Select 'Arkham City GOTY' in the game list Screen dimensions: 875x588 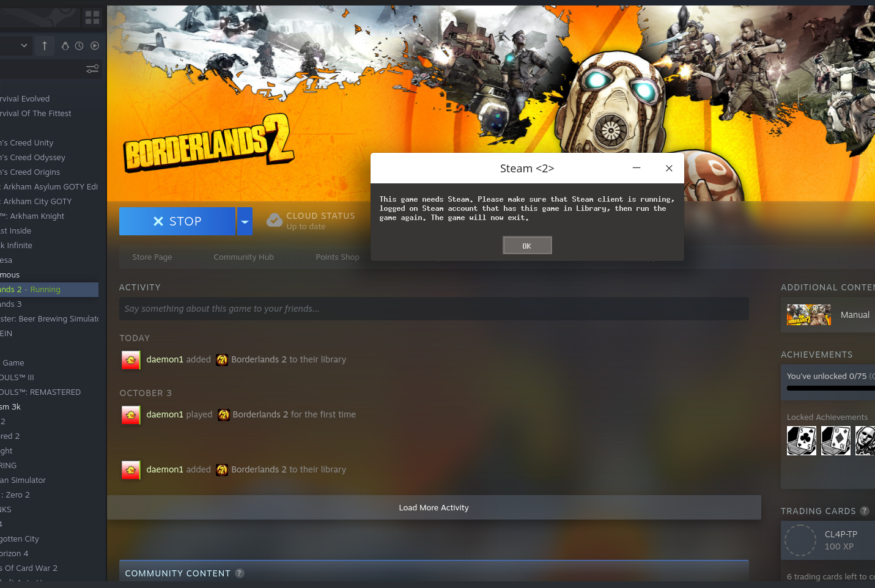49,201
